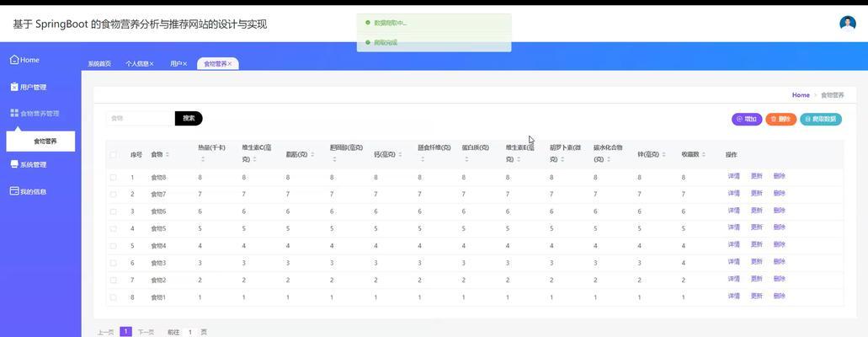Switch to the 系统首页 tab
868x337 pixels.
coord(99,64)
